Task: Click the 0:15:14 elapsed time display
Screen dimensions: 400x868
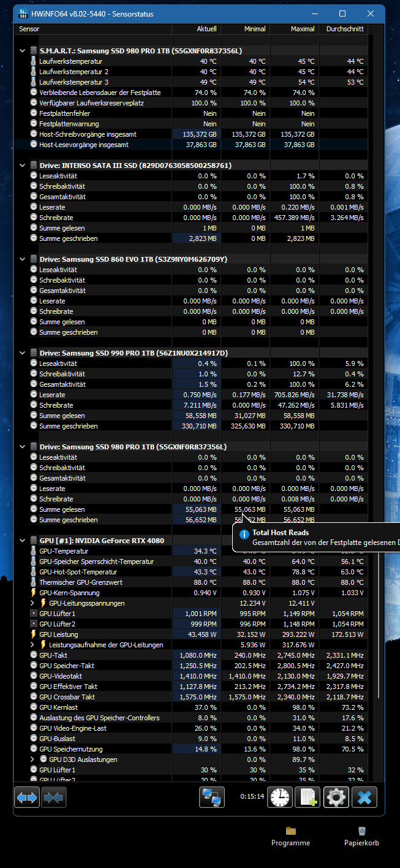Action: [x=252, y=797]
